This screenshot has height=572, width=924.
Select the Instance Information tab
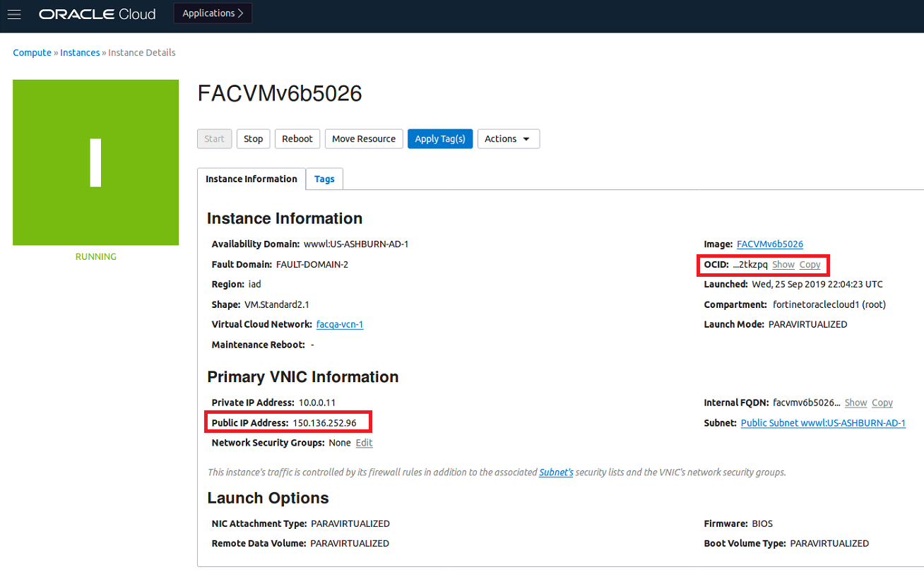coord(251,179)
